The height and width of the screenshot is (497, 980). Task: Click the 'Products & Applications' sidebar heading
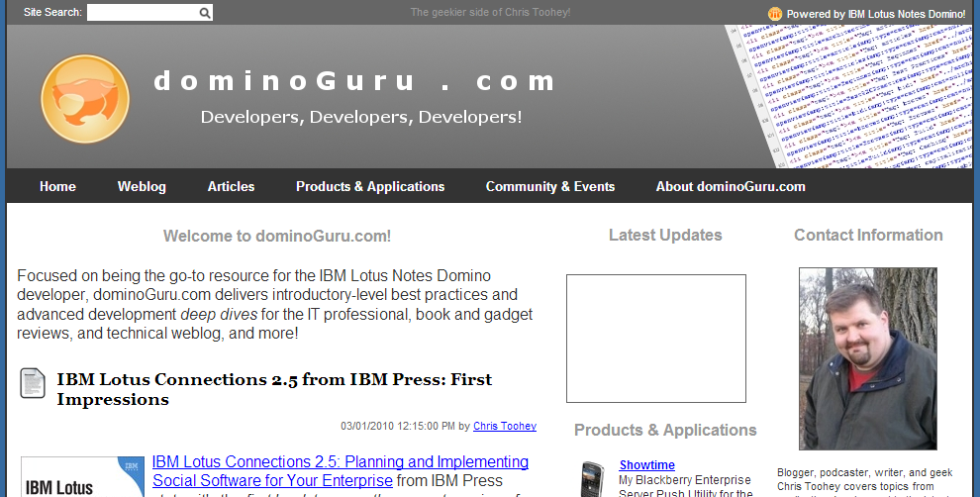(665, 430)
